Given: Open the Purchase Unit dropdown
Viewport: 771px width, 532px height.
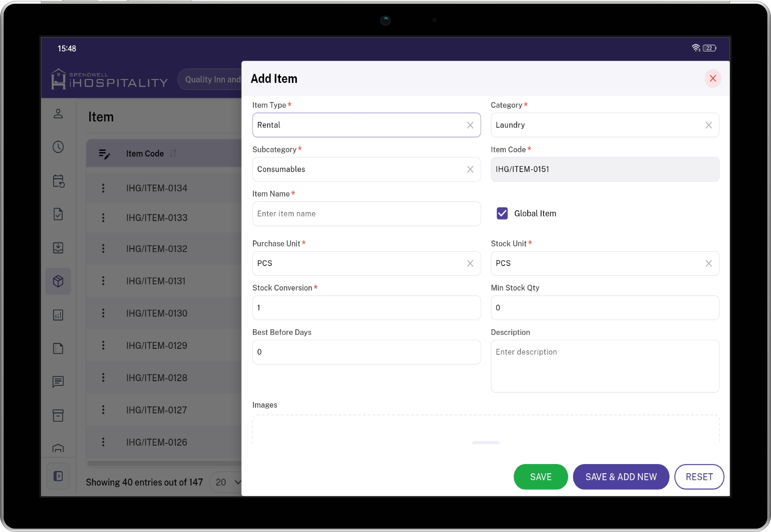Looking at the screenshot, I should tap(367, 264).
